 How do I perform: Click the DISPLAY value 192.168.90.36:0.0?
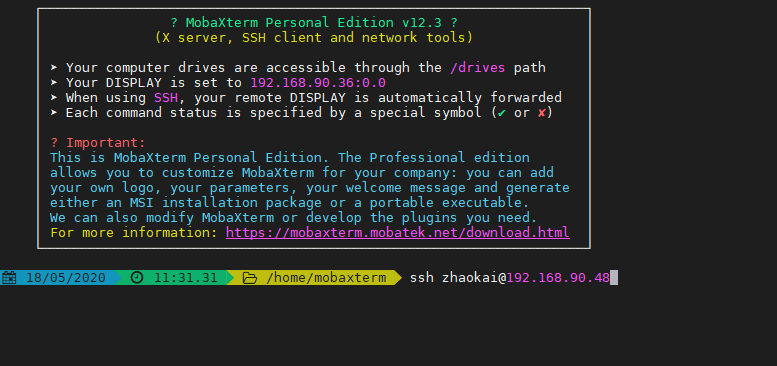318,82
